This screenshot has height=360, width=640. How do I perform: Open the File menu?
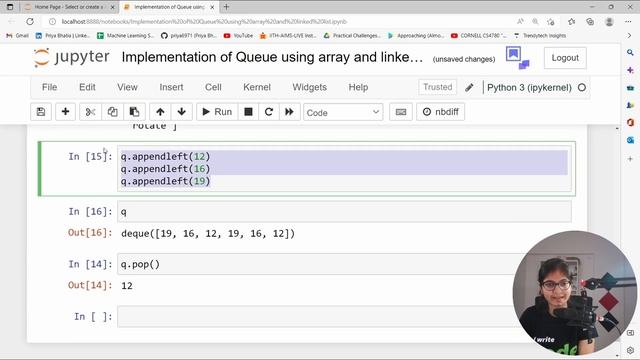pyautogui.click(x=49, y=87)
